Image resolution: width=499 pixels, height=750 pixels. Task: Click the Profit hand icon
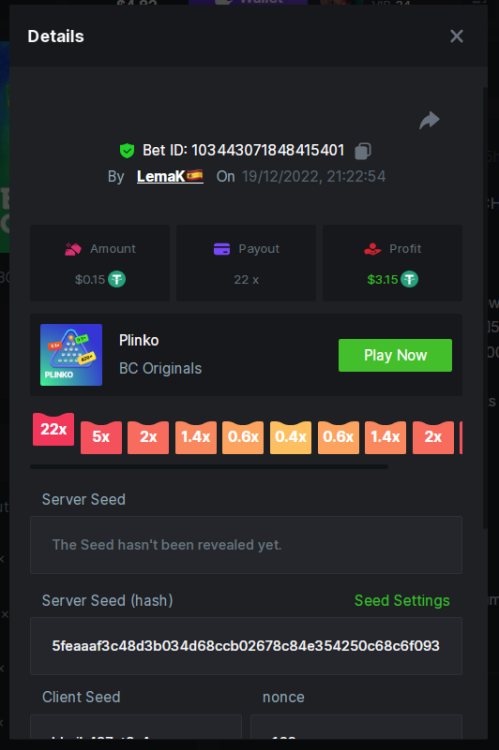[372, 249]
